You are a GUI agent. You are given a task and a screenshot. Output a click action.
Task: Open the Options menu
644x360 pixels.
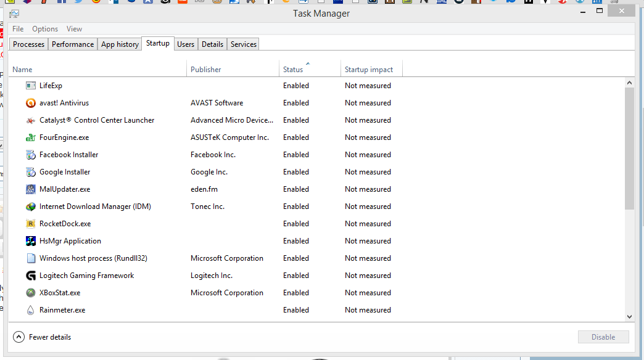click(x=44, y=28)
